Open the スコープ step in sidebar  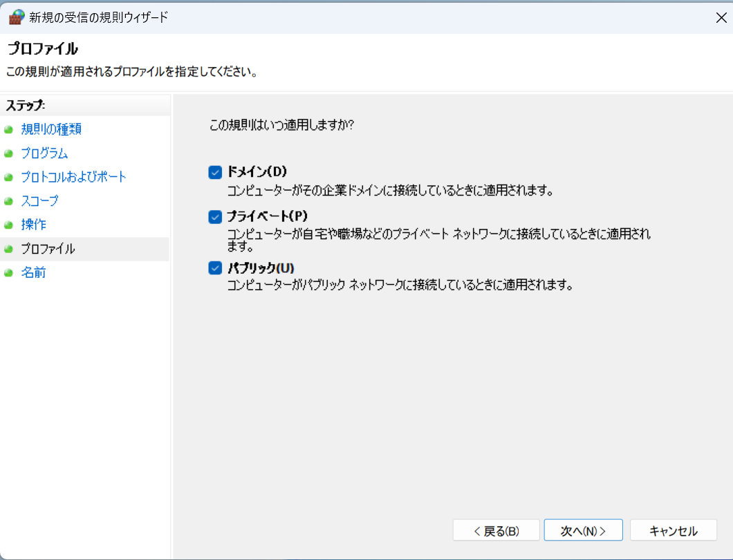pyautogui.click(x=38, y=200)
